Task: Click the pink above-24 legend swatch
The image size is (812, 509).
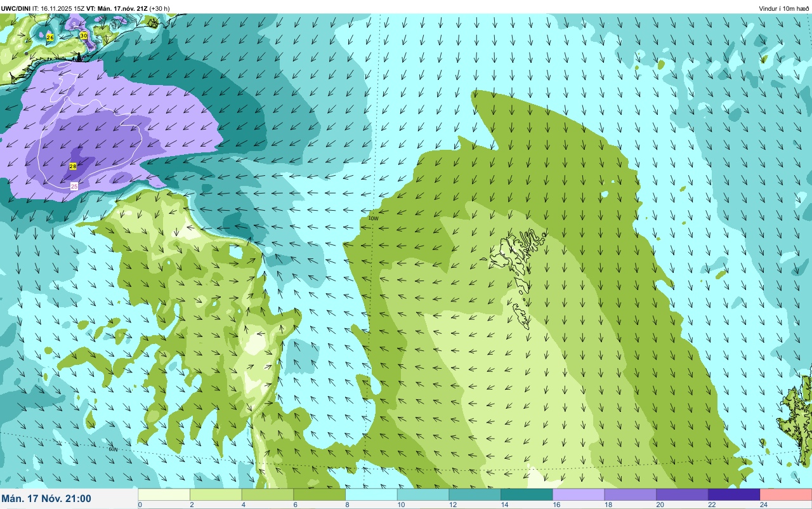Action: (x=786, y=494)
